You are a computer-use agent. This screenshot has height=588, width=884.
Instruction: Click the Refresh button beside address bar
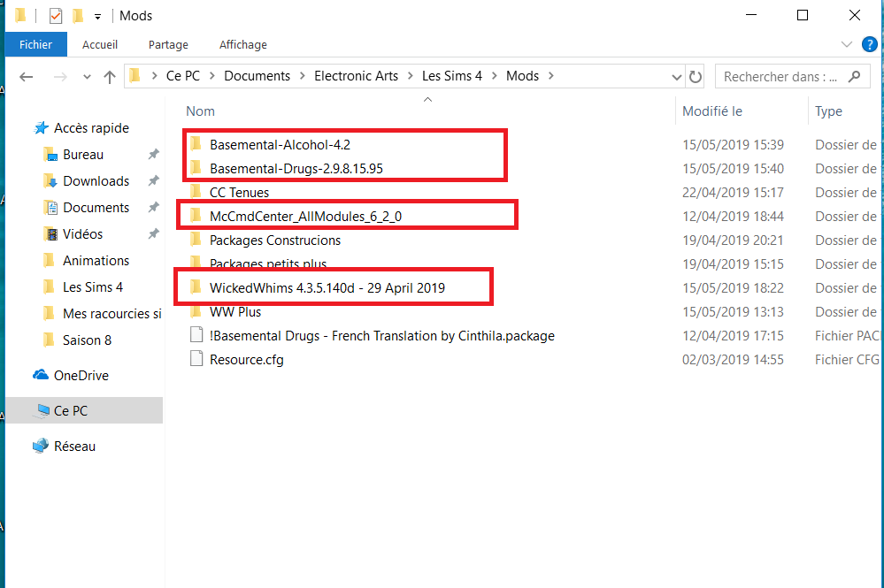click(696, 77)
